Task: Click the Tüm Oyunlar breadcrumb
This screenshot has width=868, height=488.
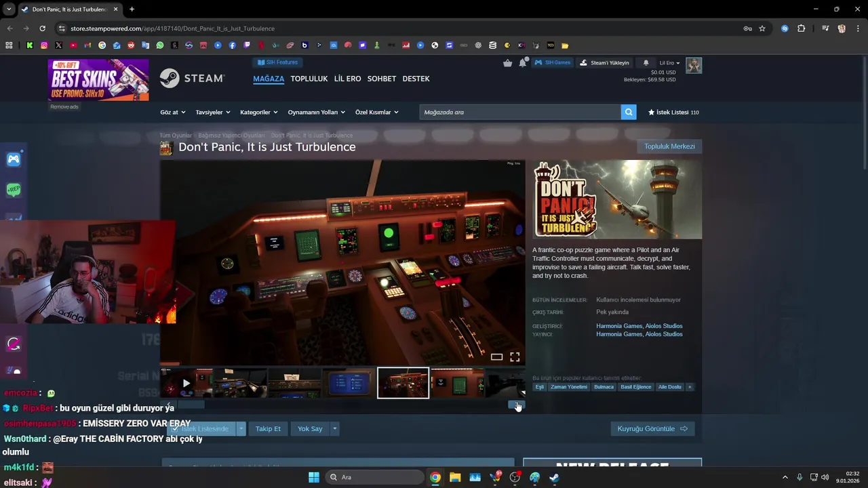Action: pyautogui.click(x=176, y=136)
